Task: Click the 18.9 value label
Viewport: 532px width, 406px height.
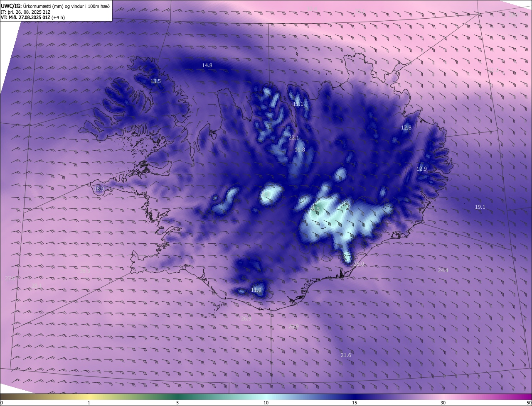Action: coord(99,189)
